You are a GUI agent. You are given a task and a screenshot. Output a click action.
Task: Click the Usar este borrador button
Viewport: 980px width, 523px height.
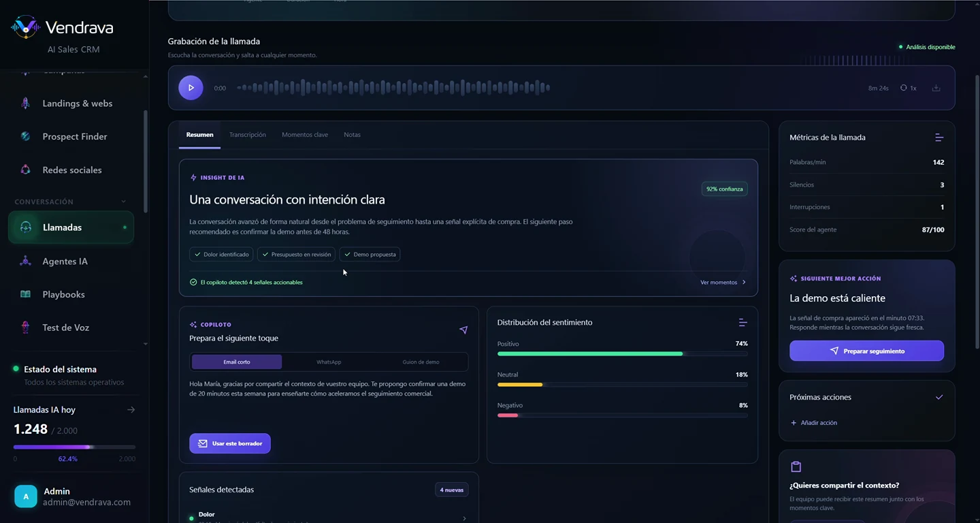coord(230,443)
